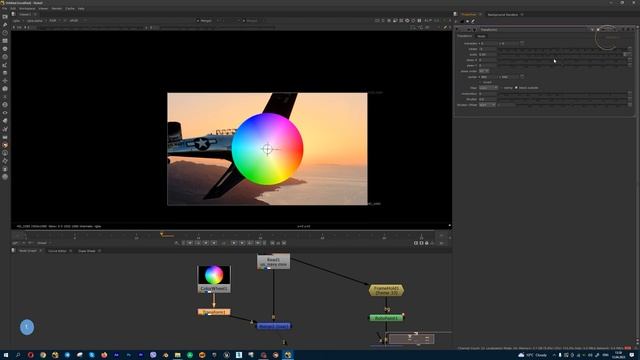Open the Windows Start menu
Screen dimensions: 640x360
6,355
